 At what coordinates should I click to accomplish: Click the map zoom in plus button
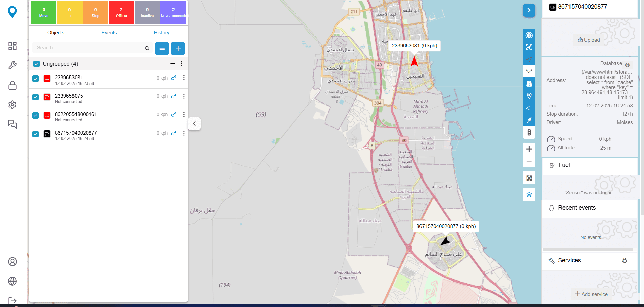(x=529, y=149)
